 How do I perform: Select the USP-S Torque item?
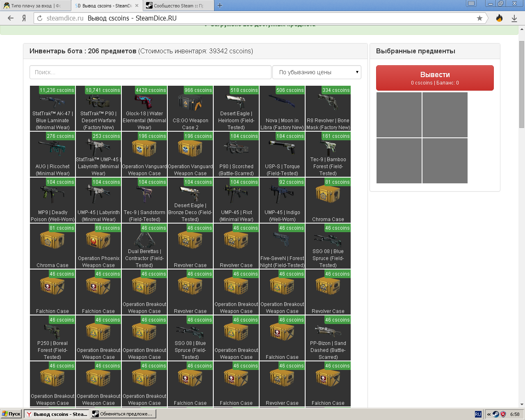[282, 154]
